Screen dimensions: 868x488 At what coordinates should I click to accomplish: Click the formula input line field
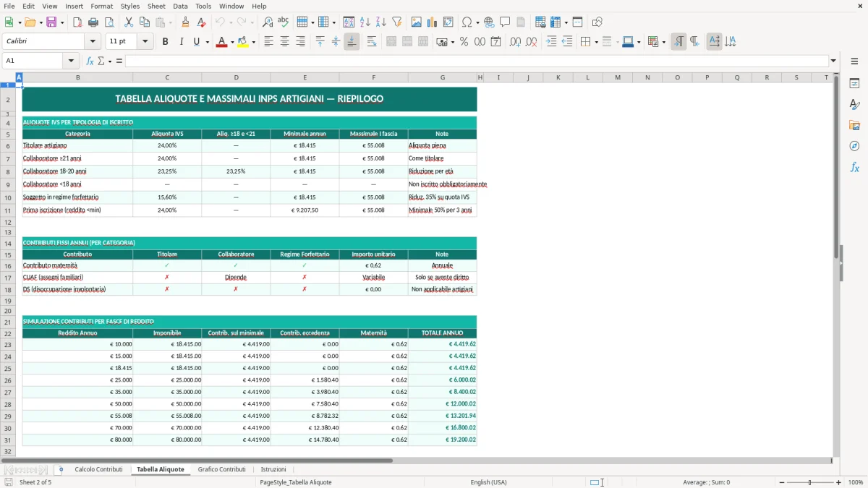click(x=477, y=61)
